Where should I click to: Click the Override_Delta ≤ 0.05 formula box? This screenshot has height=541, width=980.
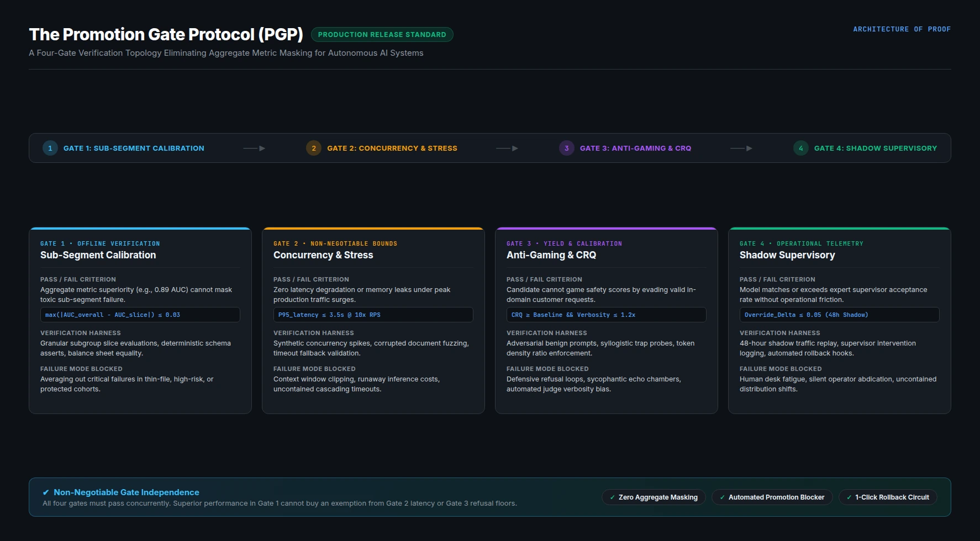point(840,315)
